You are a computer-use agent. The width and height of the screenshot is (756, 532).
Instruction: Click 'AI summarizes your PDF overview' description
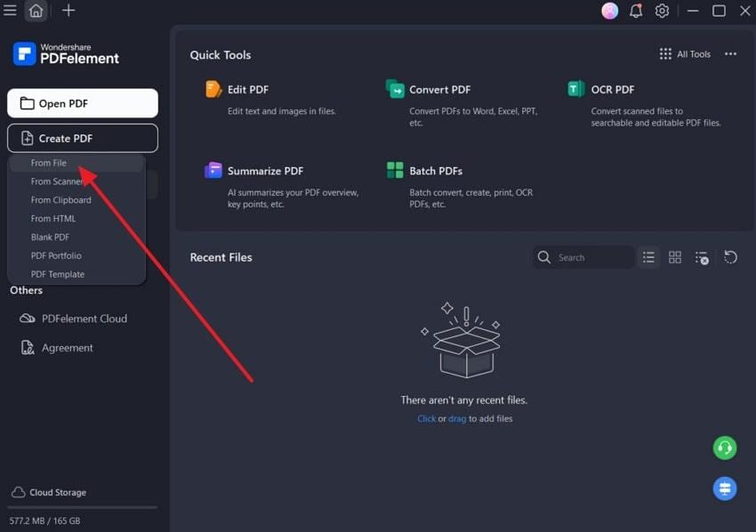(x=294, y=198)
